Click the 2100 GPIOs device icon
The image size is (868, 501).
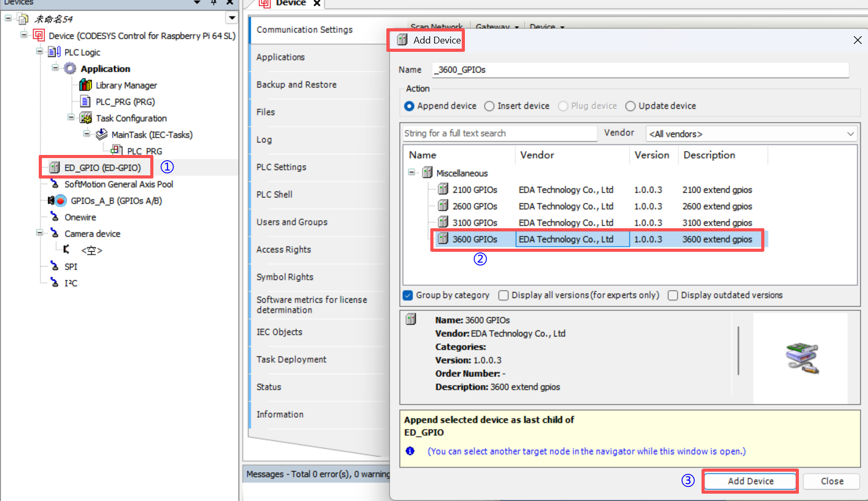(443, 190)
